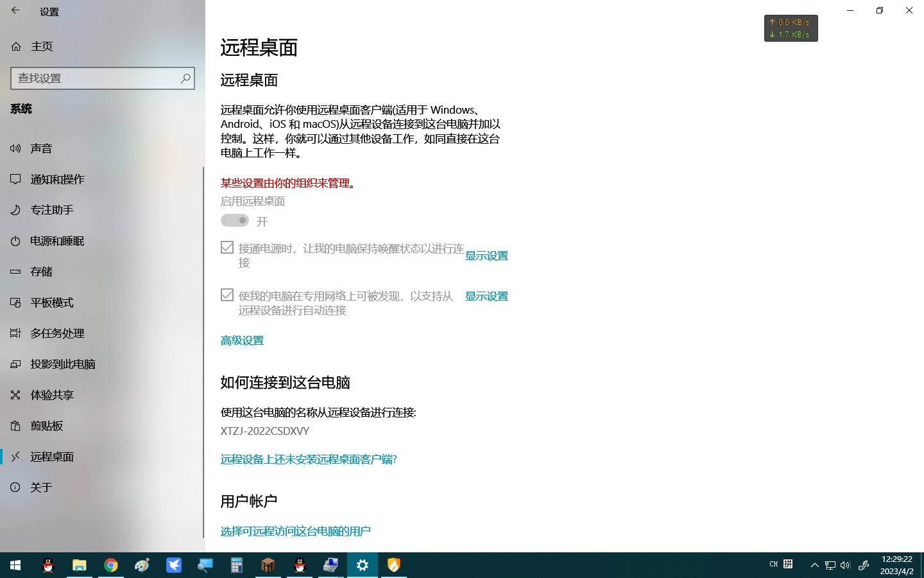Uncheck keep PC awake when plugged in
This screenshot has height=578, width=924.
[227, 247]
